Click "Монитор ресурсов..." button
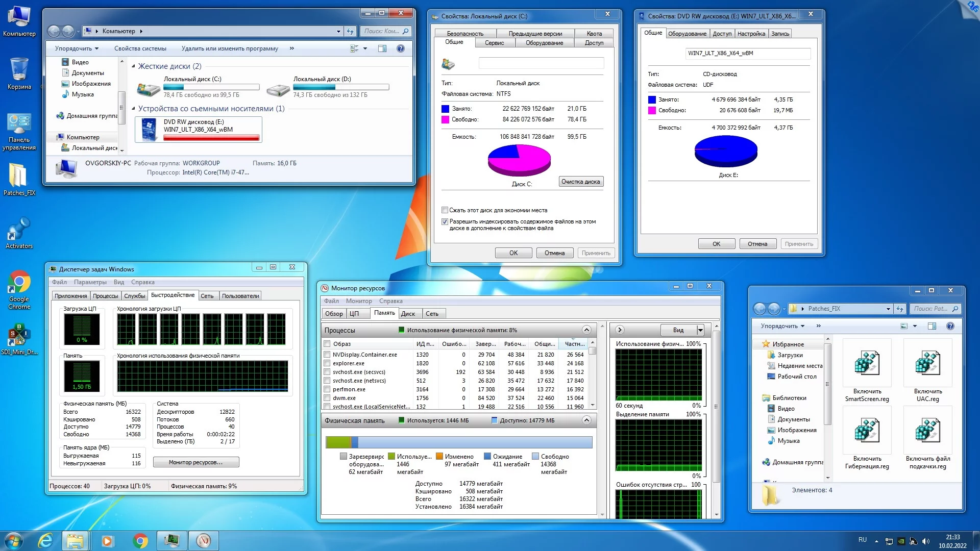 click(196, 462)
